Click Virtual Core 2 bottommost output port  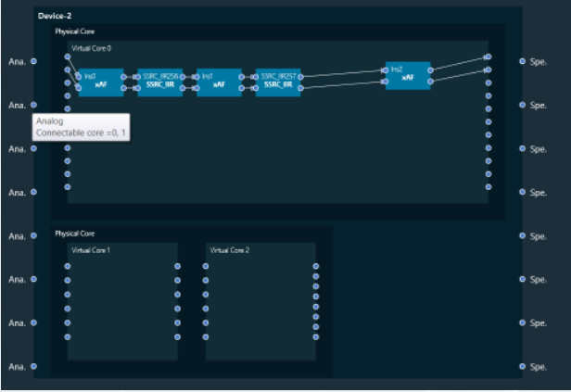(x=316, y=337)
